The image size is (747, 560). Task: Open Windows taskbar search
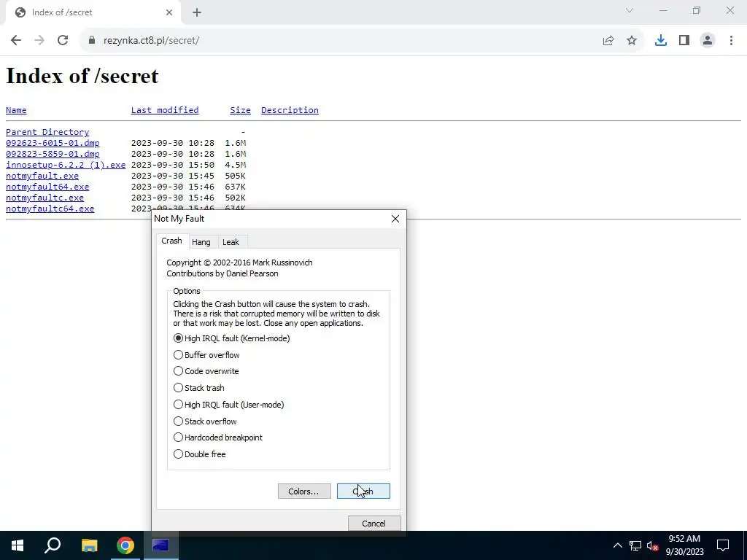[53, 545]
